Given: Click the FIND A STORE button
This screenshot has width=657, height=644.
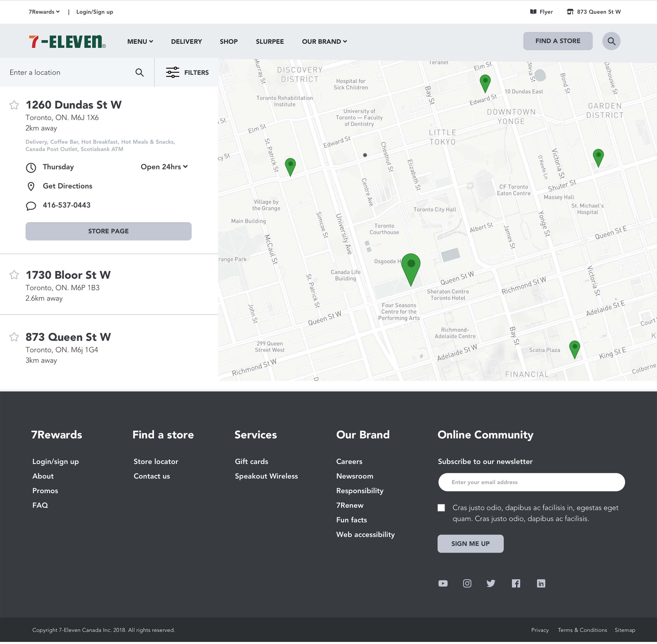Looking at the screenshot, I should pos(558,41).
